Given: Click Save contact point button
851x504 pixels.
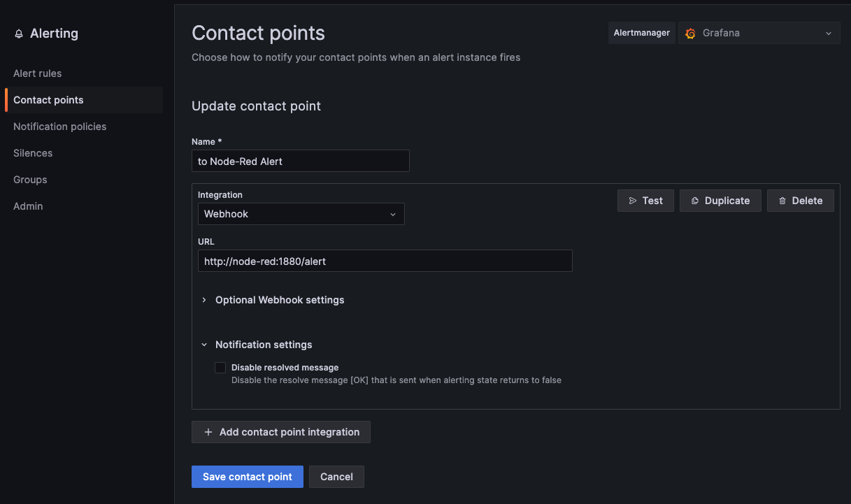Looking at the screenshot, I should coord(247,477).
